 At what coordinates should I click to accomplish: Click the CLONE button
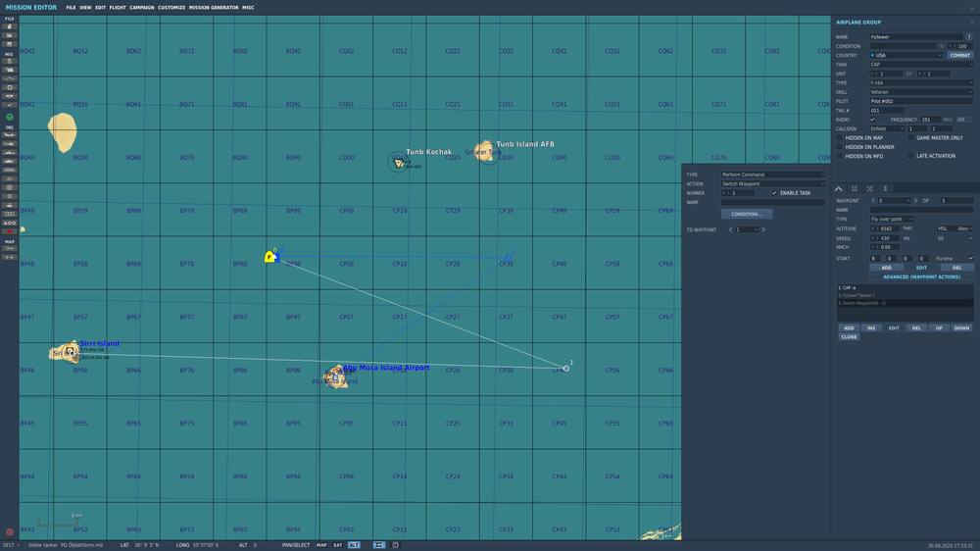pos(849,336)
